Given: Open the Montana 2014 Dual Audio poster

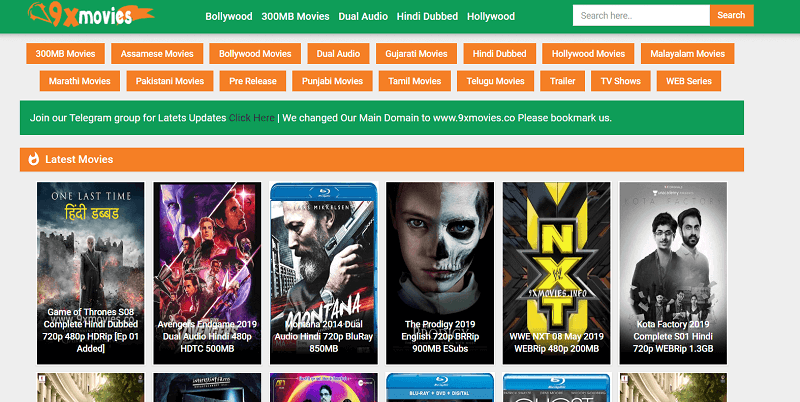Looking at the screenshot, I should pos(323,273).
